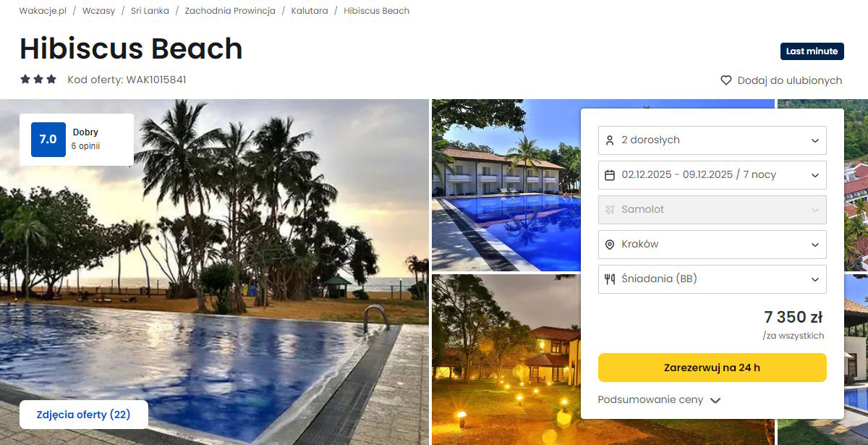Open the Kraków departure city dropdown
The image size is (868, 445).
[x=712, y=244]
